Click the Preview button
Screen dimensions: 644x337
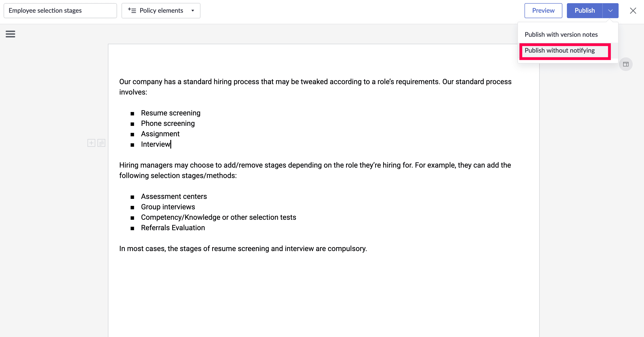pos(543,10)
